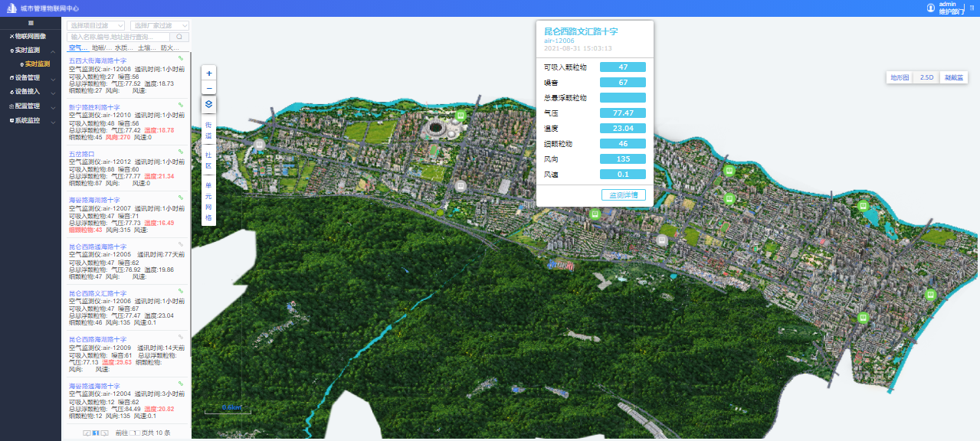Viewport: 980px width, 441px height.
Task: Click the map zoom in plus button
Action: point(209,73)
